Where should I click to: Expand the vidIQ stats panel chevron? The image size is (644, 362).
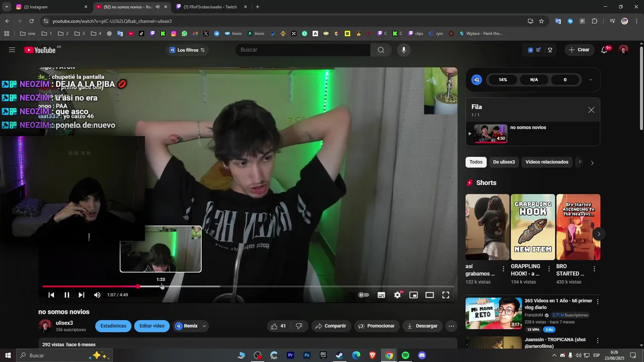click(x=590, y=79)
